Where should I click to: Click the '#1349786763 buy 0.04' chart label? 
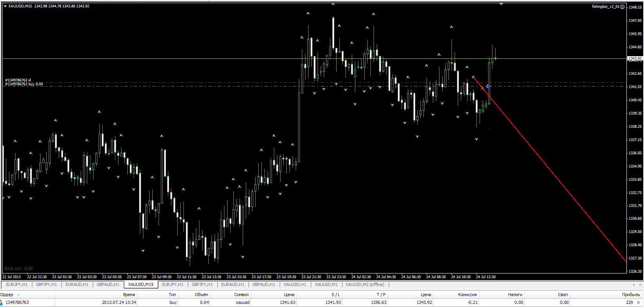(24, 84)
